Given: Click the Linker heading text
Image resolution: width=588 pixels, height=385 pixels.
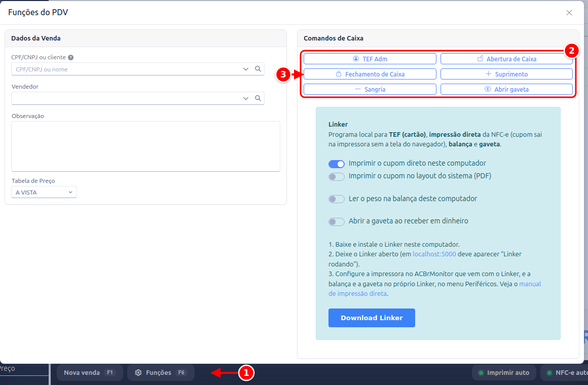Looking at the screenshot, I should (338, 125).
